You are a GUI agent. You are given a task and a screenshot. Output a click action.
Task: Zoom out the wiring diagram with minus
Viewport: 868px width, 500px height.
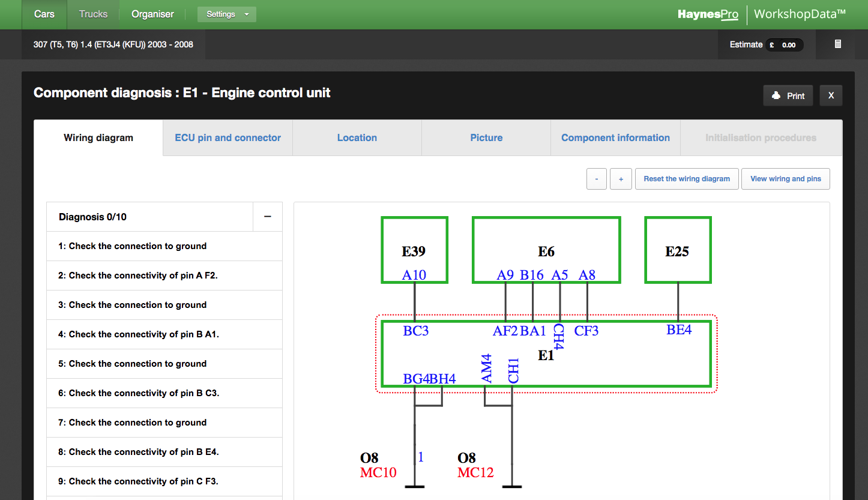tap(596, 179)
